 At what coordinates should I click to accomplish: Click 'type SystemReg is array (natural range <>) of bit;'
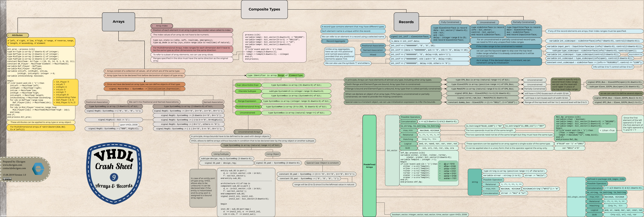pyautogui.click(x=252, y=145)
